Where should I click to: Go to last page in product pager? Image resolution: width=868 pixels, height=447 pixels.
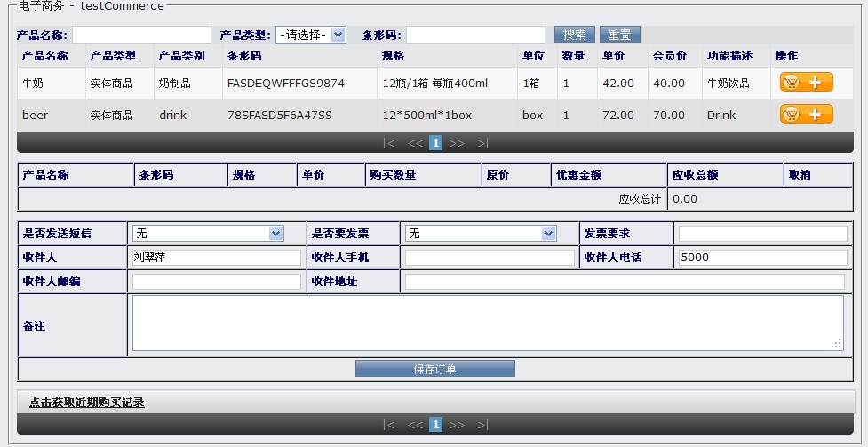tap(482, 143)
